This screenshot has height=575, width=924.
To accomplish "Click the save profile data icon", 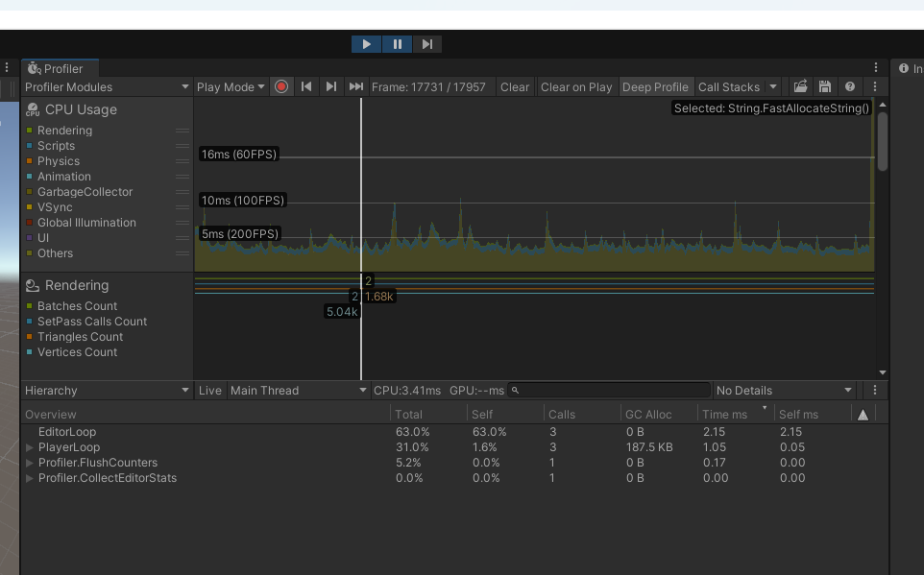I will tap(824, 86).
